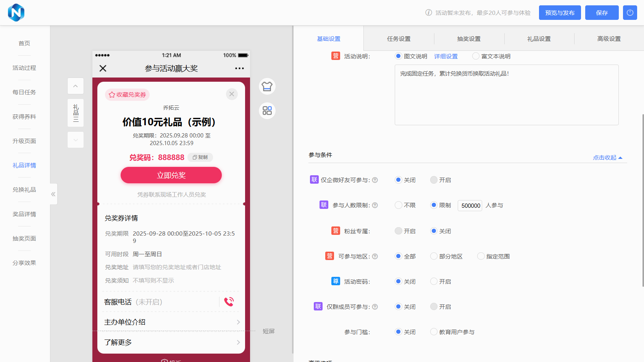Click the power icon button at top right
Screen dimensions: 644x362
click(x=630, y=13)
